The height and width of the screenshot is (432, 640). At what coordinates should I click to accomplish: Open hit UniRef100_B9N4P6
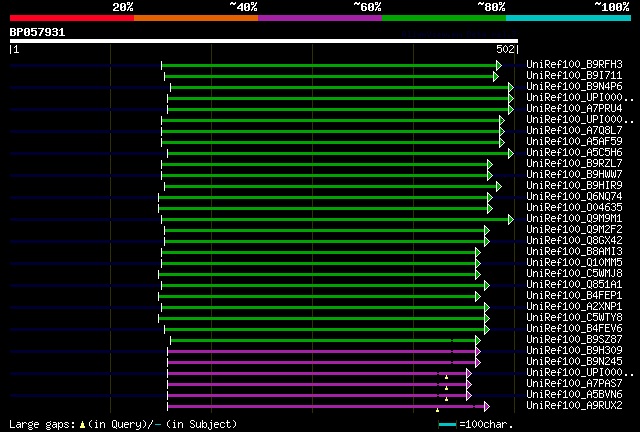pos(574,86)
